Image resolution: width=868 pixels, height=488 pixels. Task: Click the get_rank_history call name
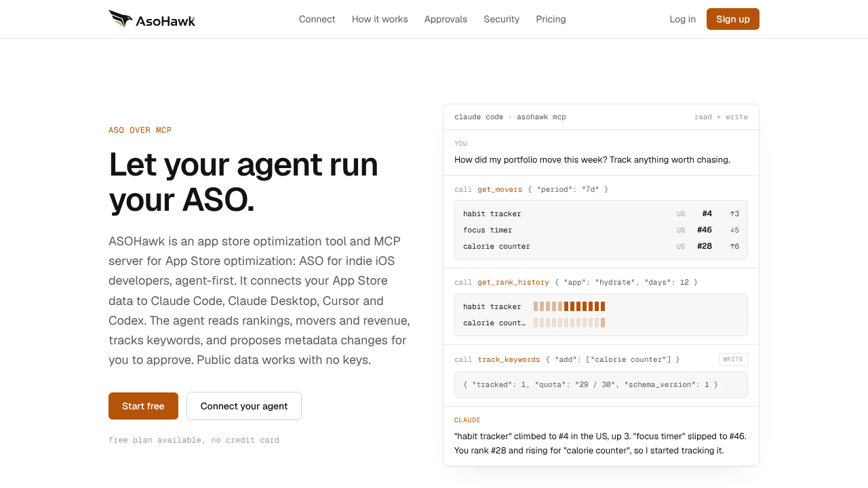click(x=513, y=282)
